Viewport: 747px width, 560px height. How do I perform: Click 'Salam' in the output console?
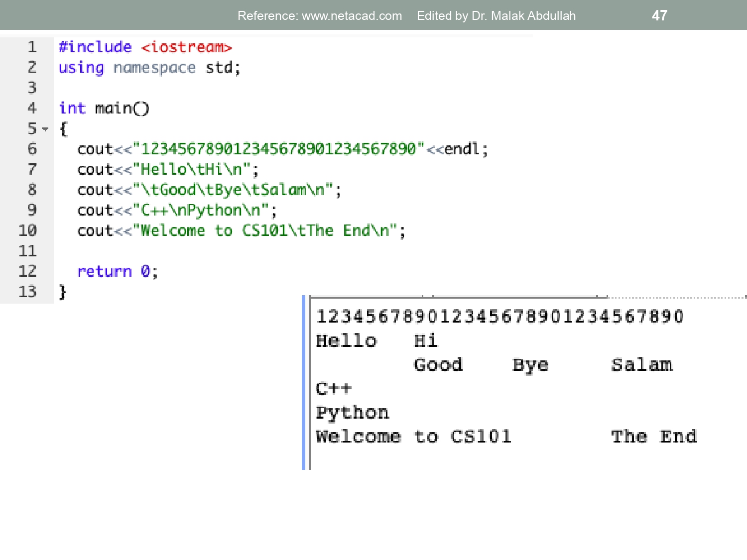641,365
